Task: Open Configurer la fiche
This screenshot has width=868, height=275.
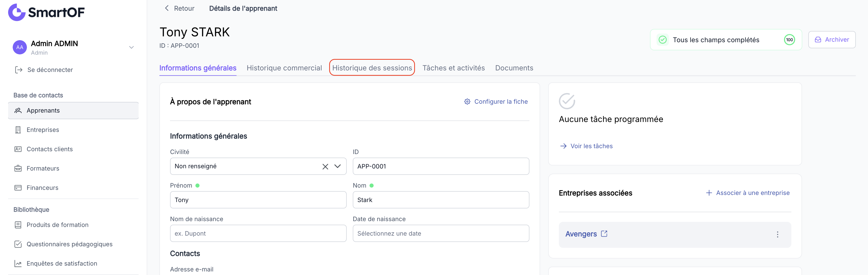Action: tap(501, 102)
